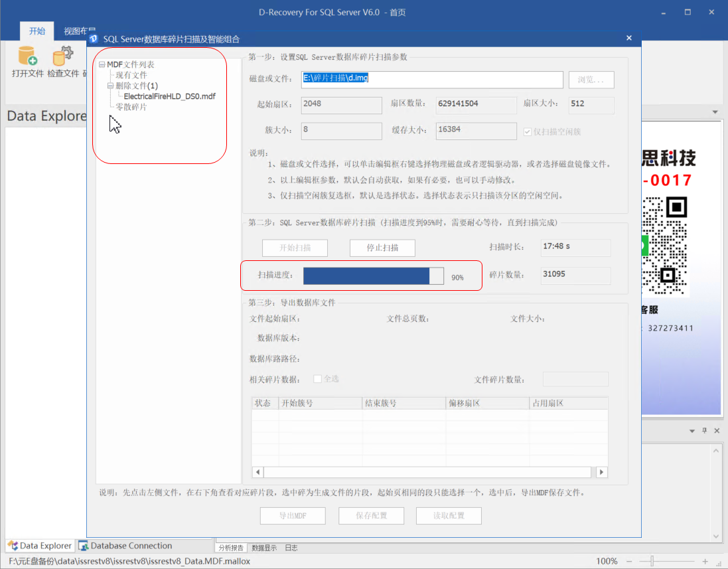Image resolution: width=728 pixels, height=569 pixels.
Task: Toggle the 仅扫描空闲簇 checkbox
Action: pos(528,132)
